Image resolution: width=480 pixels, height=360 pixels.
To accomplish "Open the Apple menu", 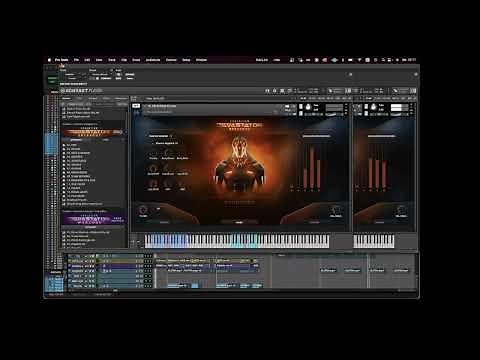I will [x=49, y=60].
